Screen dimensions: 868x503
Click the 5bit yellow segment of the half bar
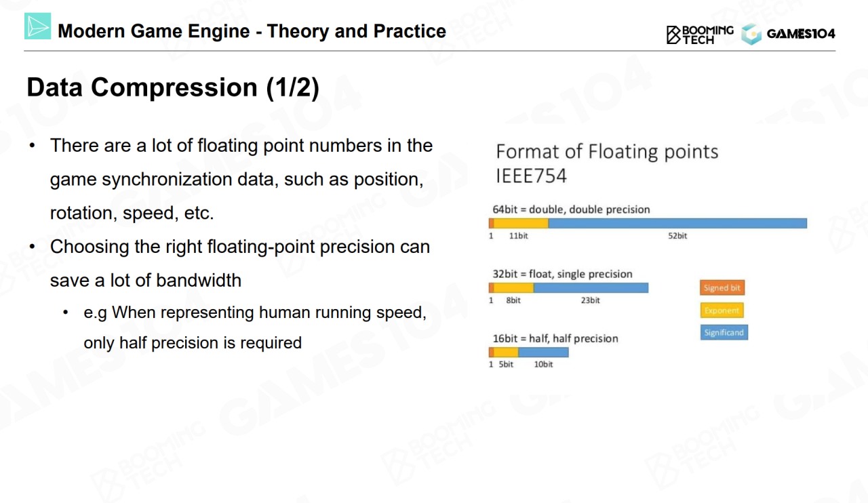[506, 353]
